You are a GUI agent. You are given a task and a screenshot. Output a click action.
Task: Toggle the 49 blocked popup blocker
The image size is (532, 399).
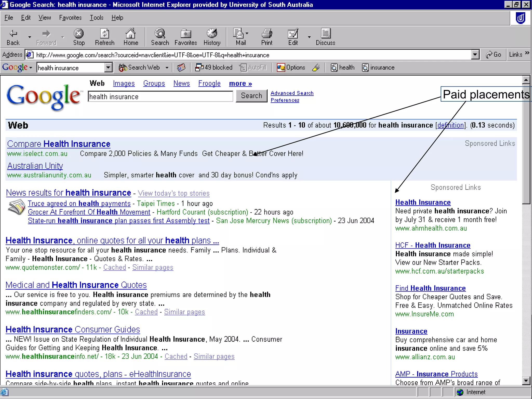[214, 68]
